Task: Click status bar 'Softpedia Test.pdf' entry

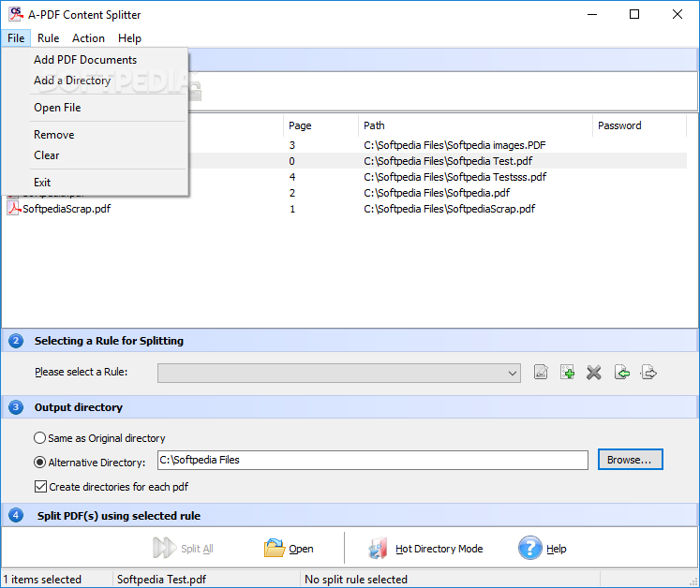Action: pyautogui.click(x=161, y=579)
